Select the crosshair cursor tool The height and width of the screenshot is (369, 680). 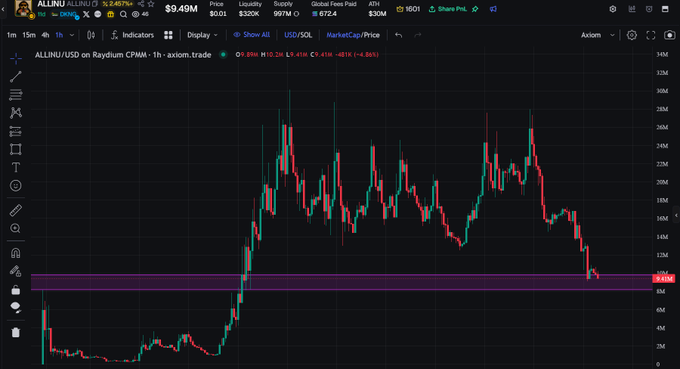click(16, 58)
